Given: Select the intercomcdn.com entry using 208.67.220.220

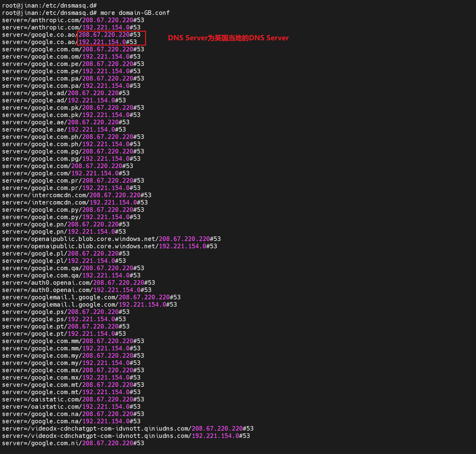Looking at the screenshot, I should click(77, 195).
